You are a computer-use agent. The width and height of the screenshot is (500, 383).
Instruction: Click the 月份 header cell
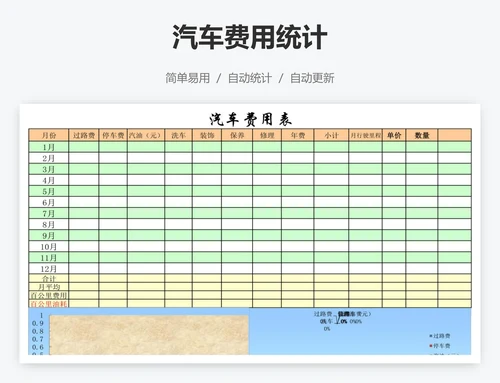pyautogui.click(x=49, y=135)
